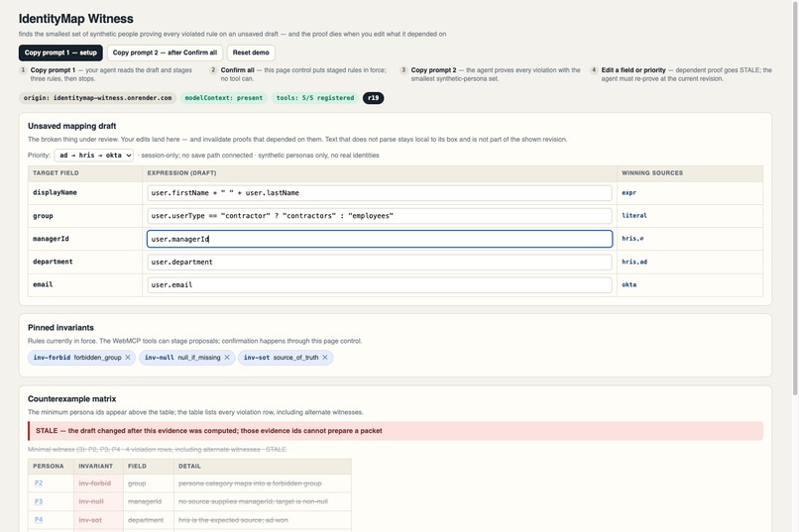Click the tools: 5/5 registered badge
Screen dimensions: 799x532
click(315, 98)
